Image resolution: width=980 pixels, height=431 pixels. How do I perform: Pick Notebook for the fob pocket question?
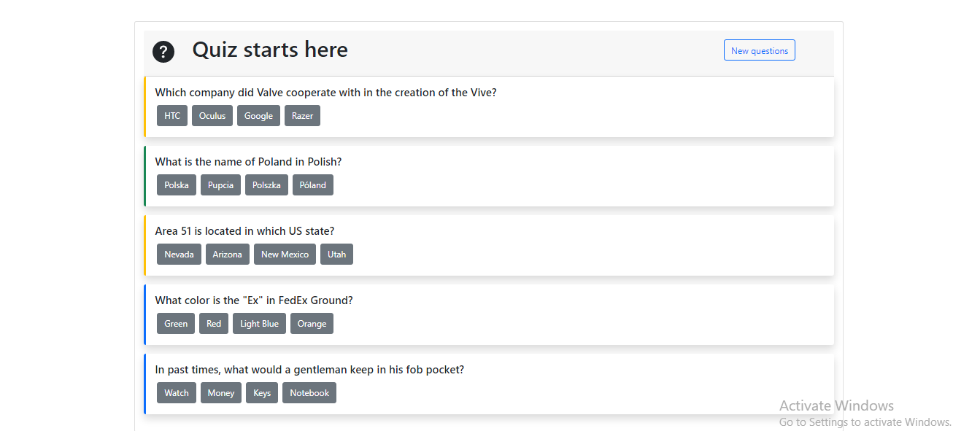tap(309, 393)
